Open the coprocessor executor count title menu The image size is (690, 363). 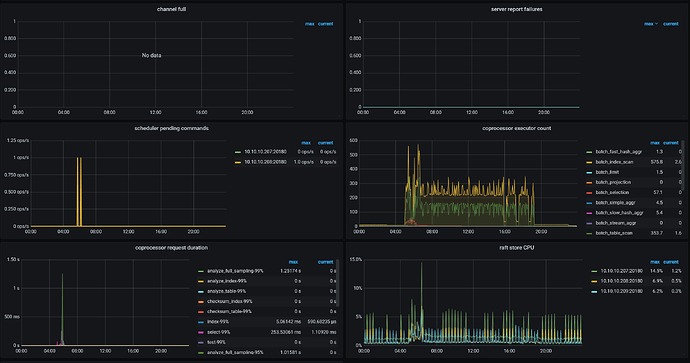[517, 128]
